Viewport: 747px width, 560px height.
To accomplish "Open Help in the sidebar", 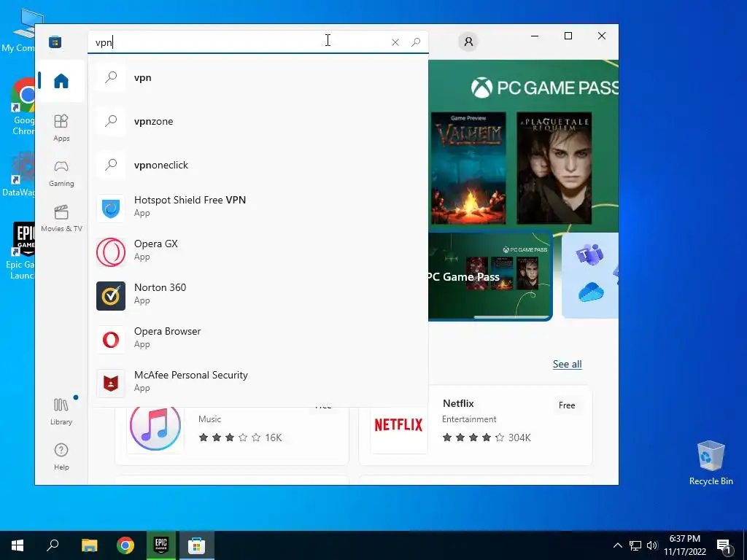I will 61,456.
